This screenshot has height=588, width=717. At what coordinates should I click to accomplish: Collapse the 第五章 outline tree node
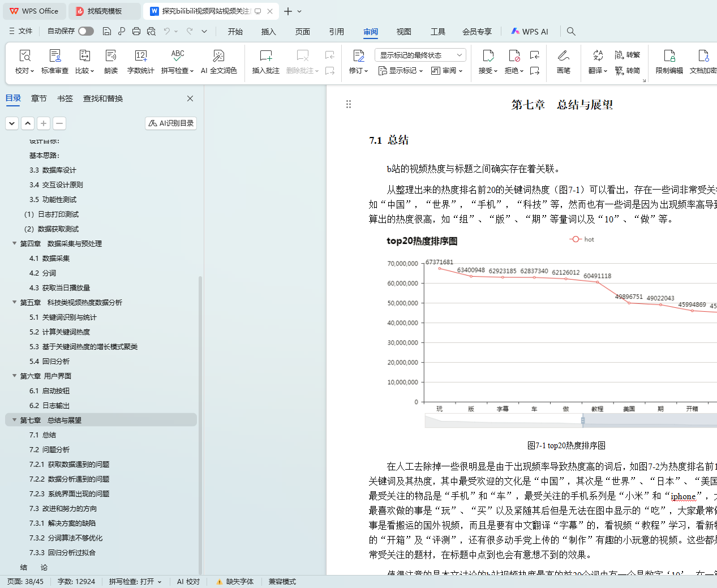click(x=15, y=302)
